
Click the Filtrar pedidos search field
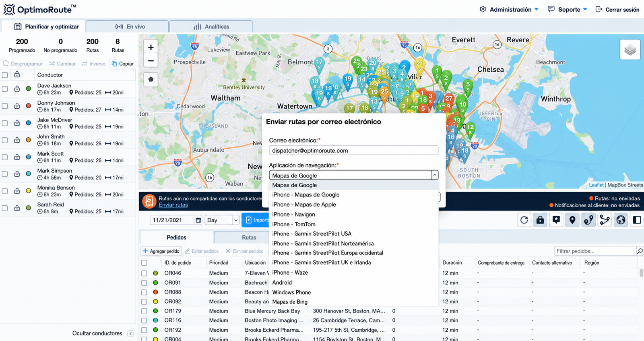point(595,251)
